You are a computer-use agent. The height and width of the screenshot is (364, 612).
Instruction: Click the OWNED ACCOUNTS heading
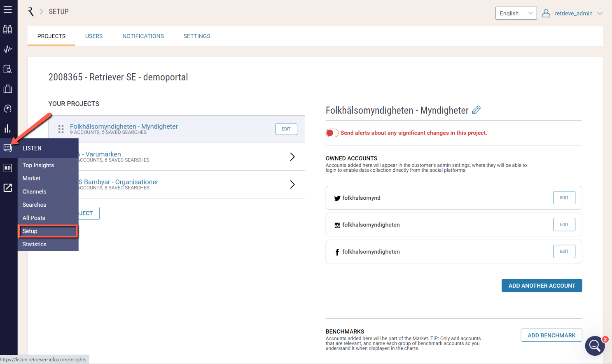pos(351,158)
